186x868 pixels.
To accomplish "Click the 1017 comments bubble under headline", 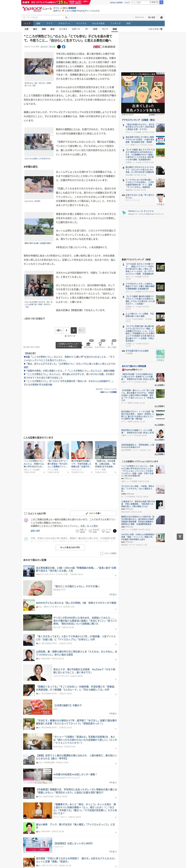I will 45,47.
